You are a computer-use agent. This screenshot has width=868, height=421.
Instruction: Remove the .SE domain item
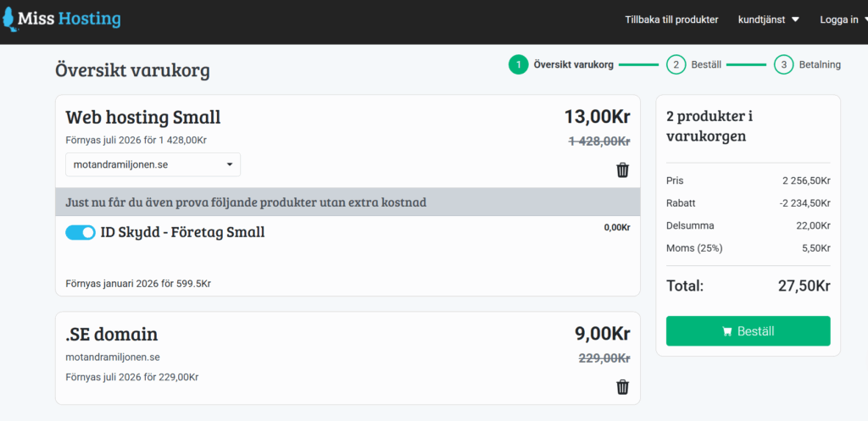[x=622, y=387]
